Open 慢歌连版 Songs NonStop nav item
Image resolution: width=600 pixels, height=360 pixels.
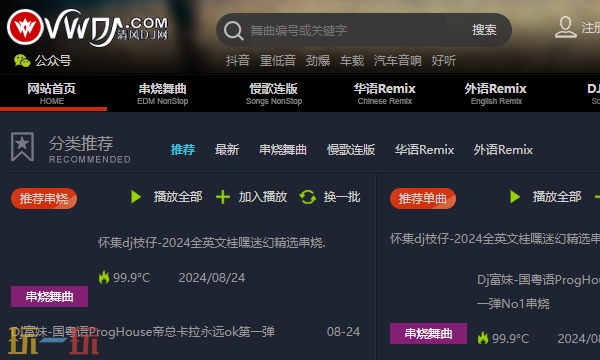(x=274, y=93)
